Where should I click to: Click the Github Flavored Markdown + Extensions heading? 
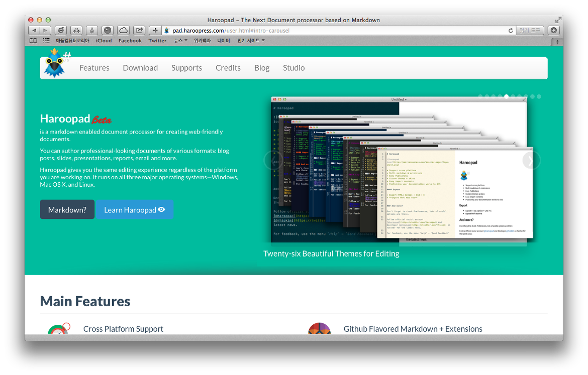[x=413, y=329]
